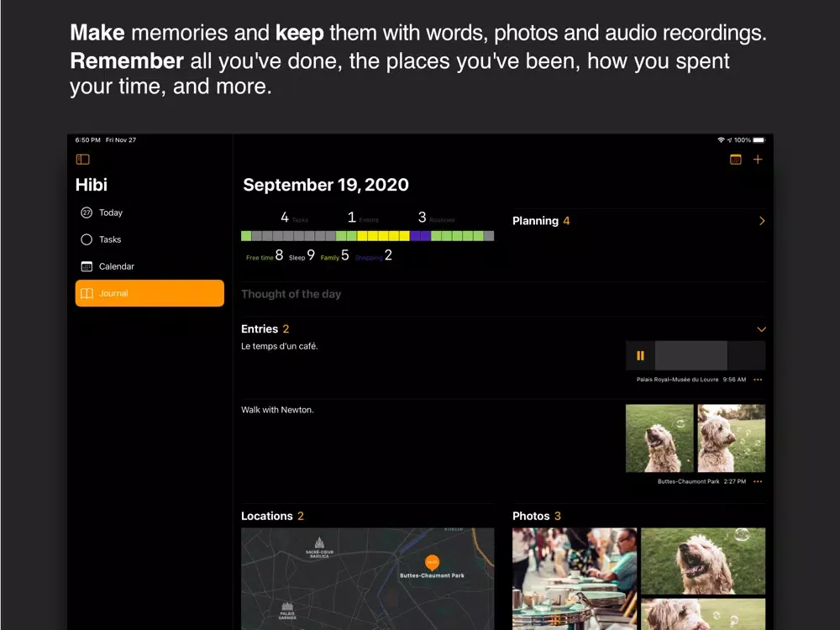Seek within the audio recording progress bar
This screenshot has height=630, width=840.
[x=710, y=355]
